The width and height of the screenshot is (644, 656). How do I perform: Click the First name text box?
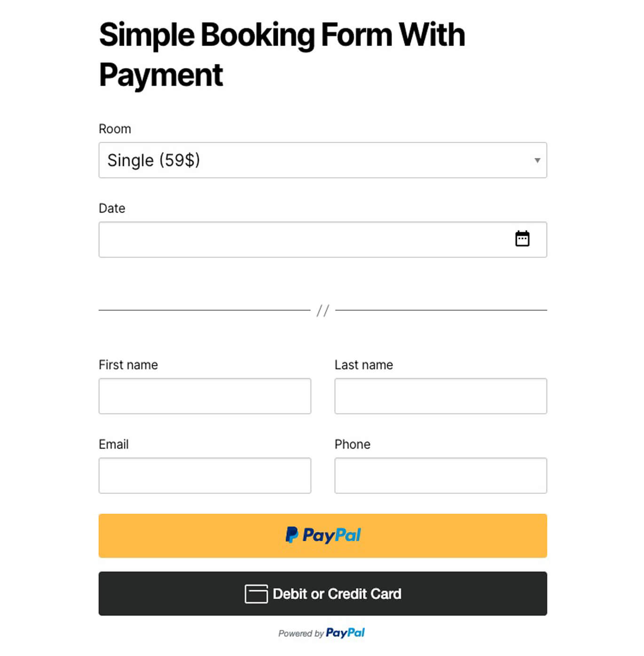pos(204,396)
